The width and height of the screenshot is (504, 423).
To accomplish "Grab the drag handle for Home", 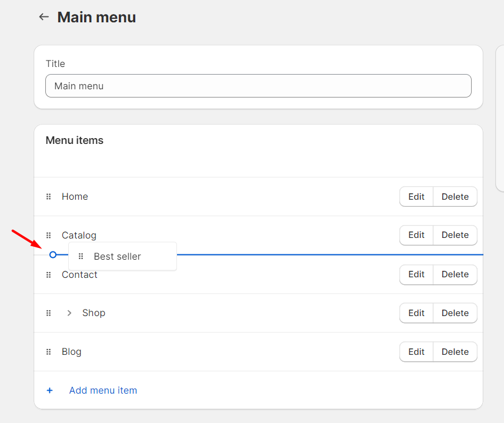I will 49,196.
